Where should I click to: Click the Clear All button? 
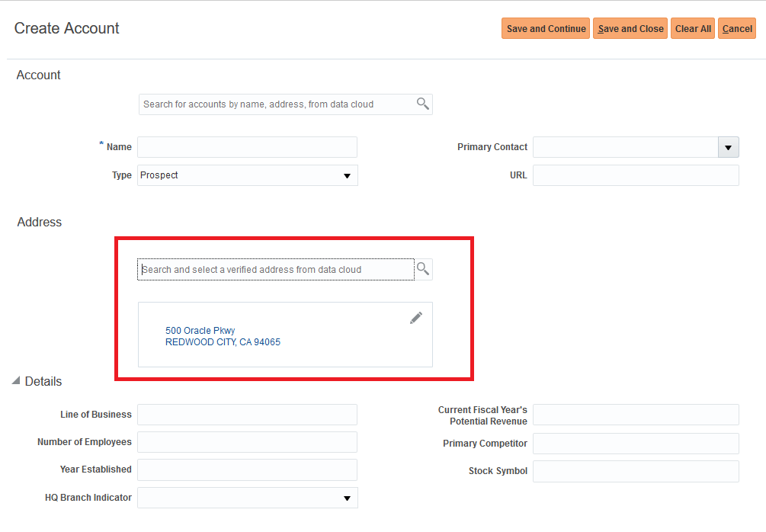click(x=693, y=29)
